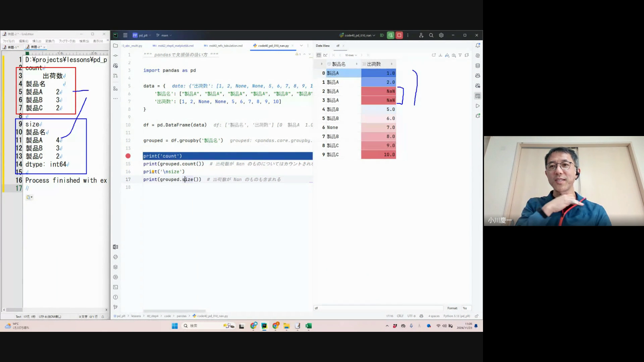Toggle breakpoint on print('count') line
The image size is (644, 362).
pyautogui.click(x=128, y=156)
